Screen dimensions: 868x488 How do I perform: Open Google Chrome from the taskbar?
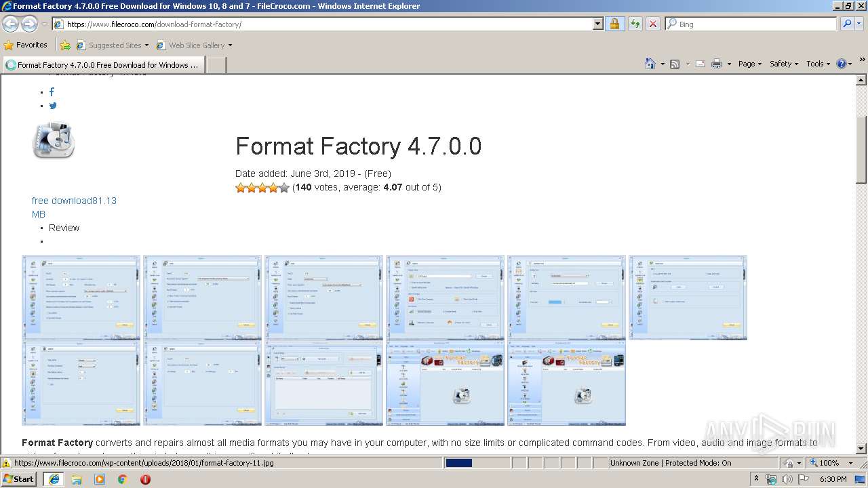tap(122, 479)
